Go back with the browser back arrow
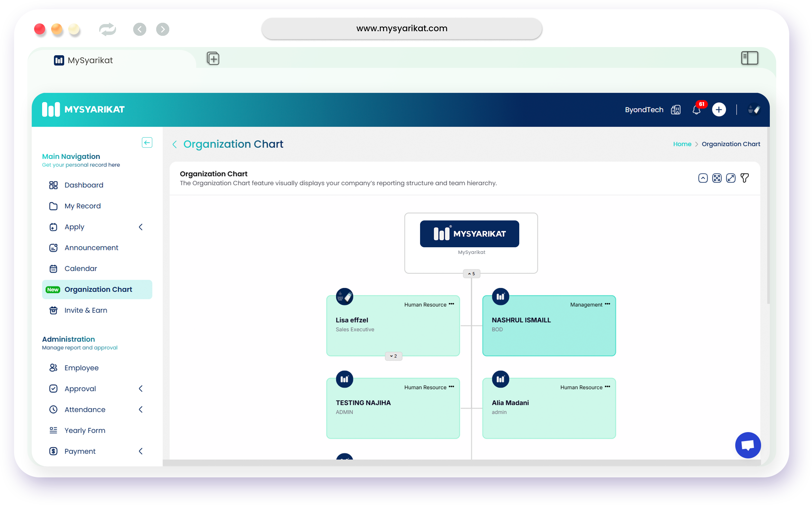812x505 pixels. pos(140,29)
